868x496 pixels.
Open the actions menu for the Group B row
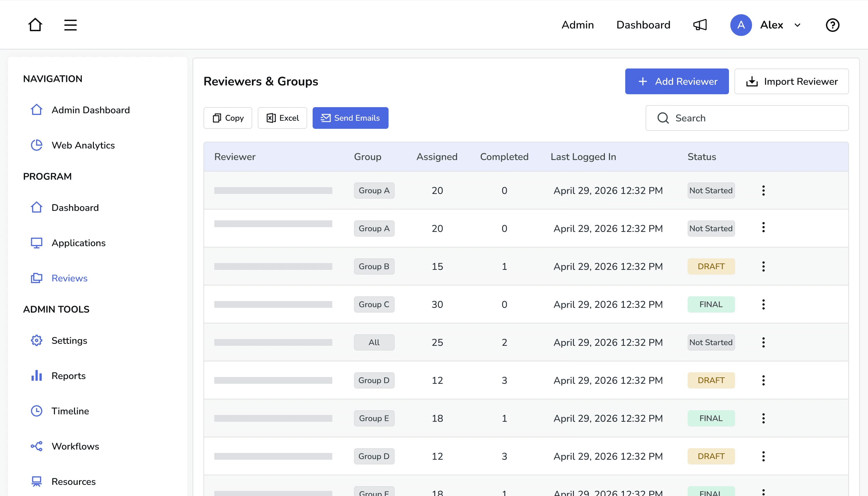764,266
